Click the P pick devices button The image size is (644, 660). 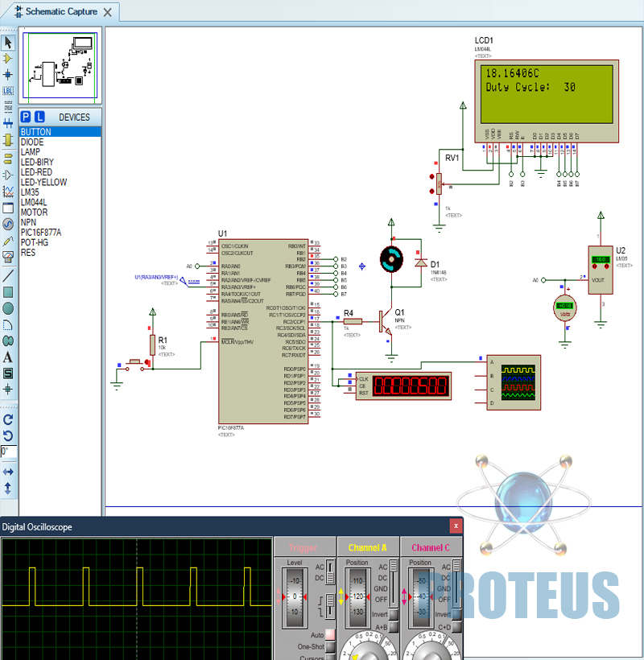click(26, 117)
